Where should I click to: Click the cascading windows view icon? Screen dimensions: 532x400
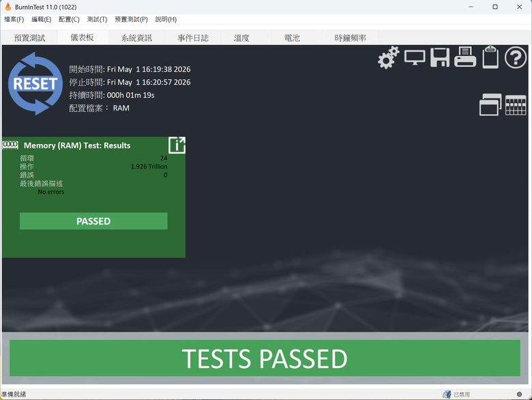(490, 104)
